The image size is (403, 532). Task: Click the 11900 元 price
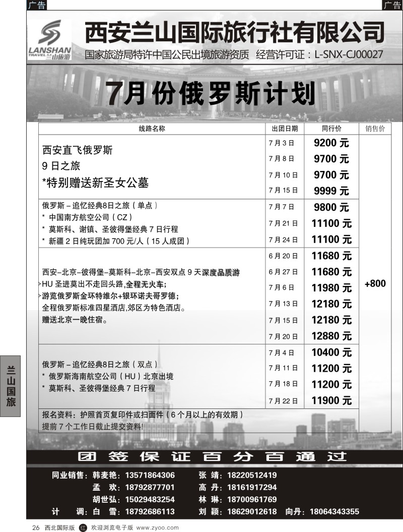331,401
